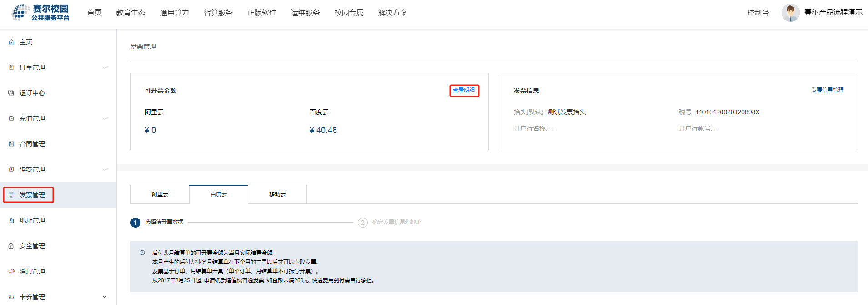
Task: Switch to the 移动云 tab
Action: (x=277, y=194)
